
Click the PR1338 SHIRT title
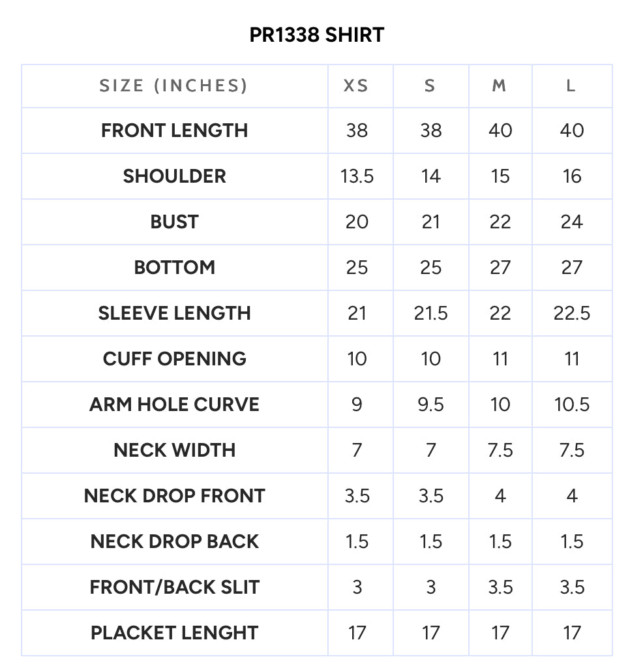point(316,35)
